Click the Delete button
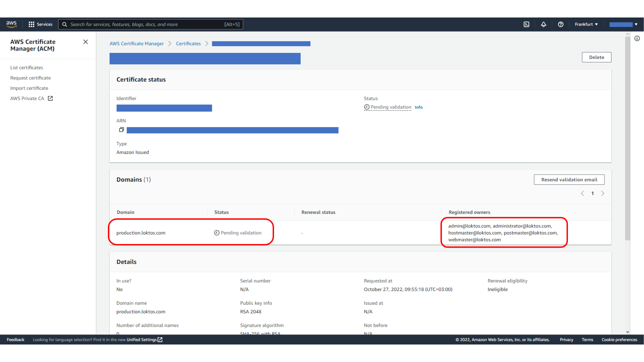 click(596, 57)
